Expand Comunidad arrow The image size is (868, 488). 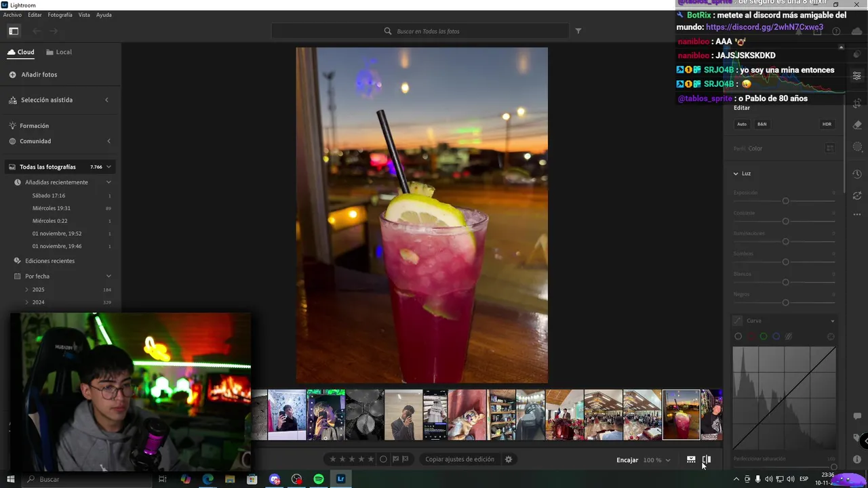click(108, 141)
